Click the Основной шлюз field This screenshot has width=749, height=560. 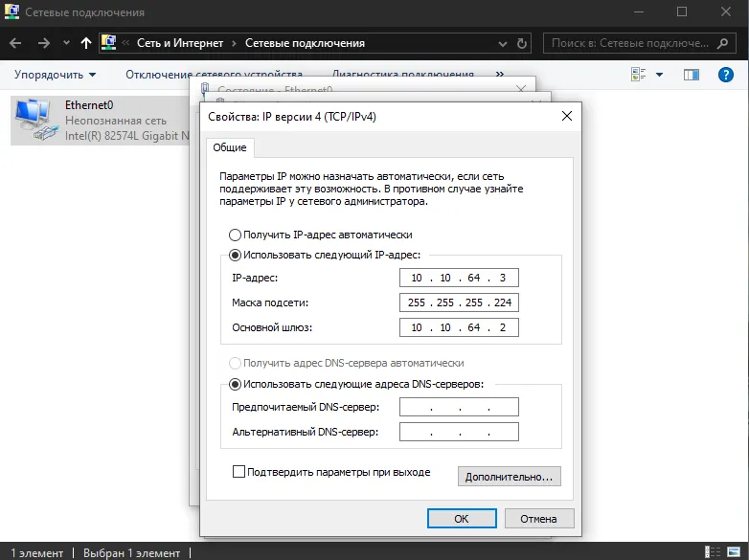tap(459, 327)
